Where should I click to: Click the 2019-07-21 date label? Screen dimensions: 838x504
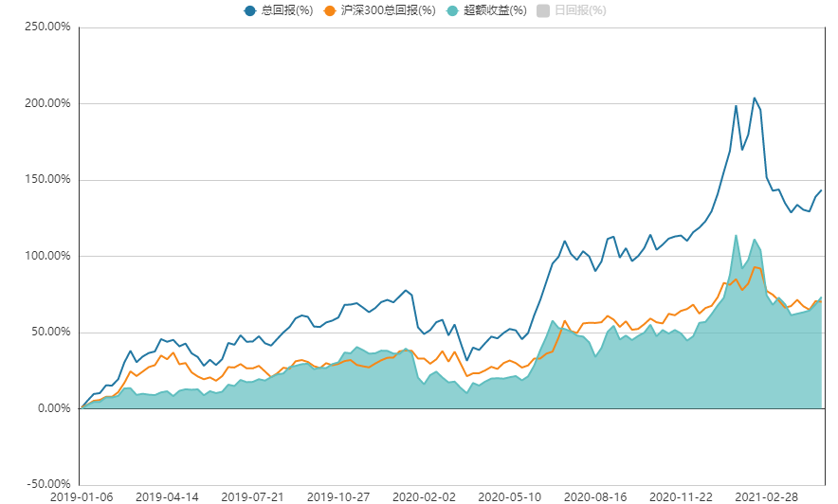252,497
